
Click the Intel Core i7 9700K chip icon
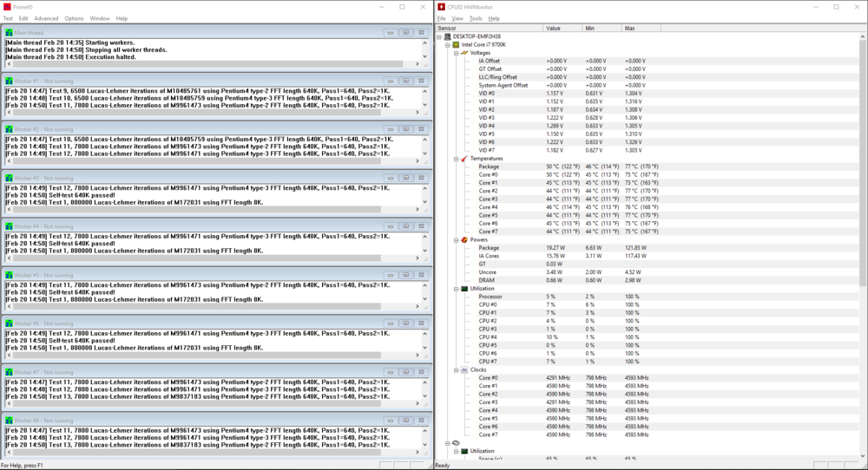[x=457, y=44]
